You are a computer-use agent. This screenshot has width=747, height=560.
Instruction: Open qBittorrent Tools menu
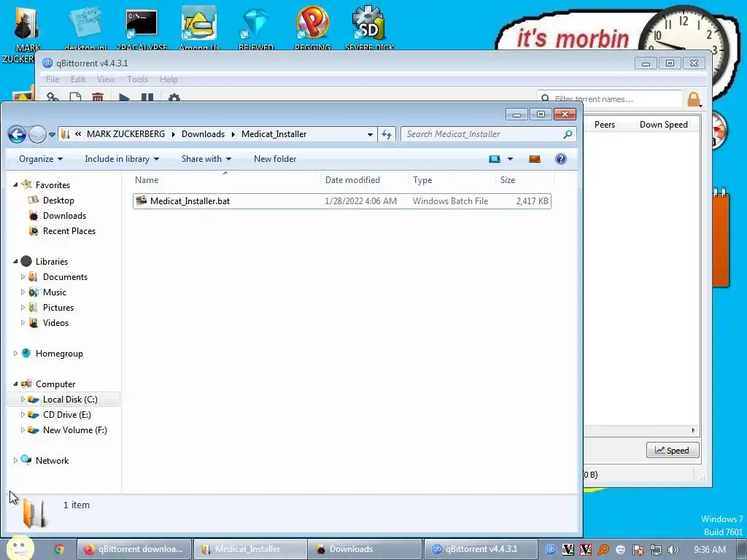click(x=137, y=79)
